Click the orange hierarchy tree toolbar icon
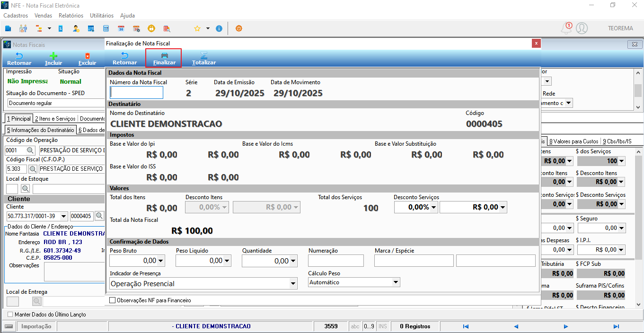 tap(39, 28)
